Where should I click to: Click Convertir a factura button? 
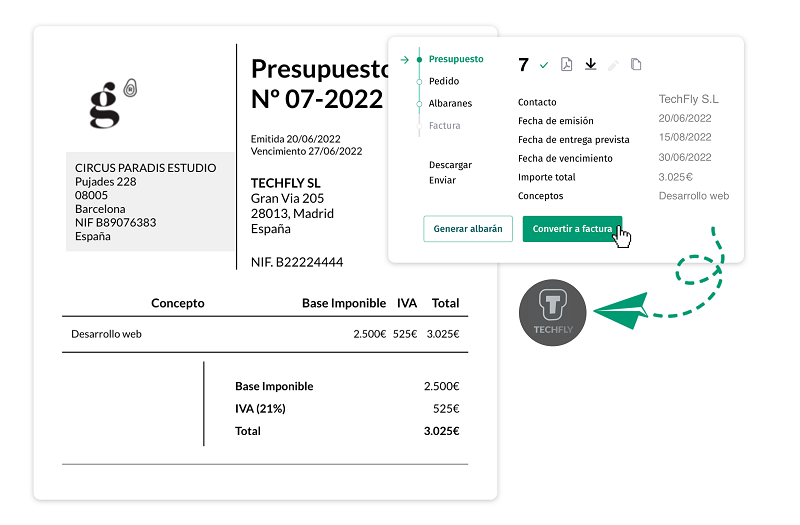click(x=572, y=229)
